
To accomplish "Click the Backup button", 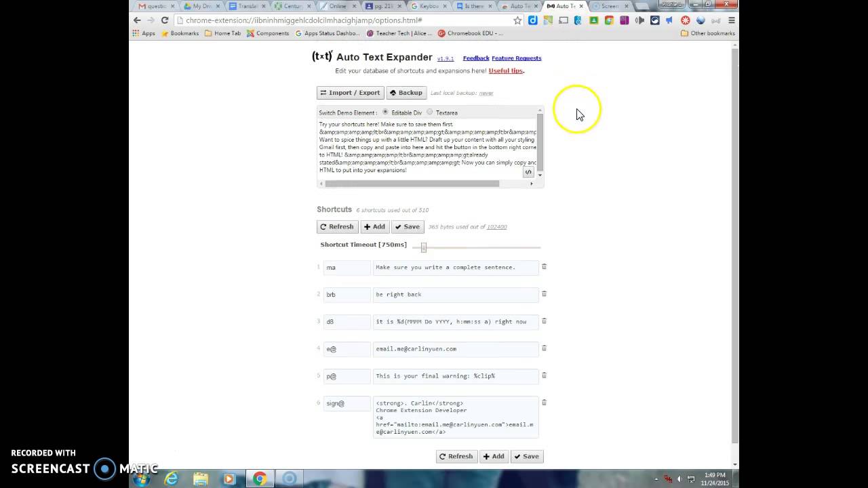I will tap(406, 93).
